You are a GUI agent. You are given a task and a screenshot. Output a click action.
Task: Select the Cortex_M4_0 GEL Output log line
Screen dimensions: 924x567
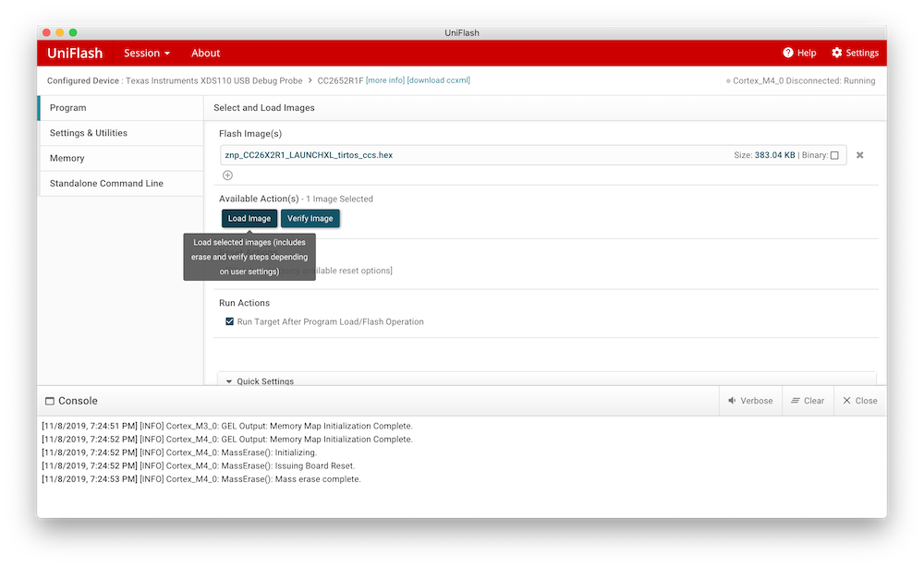pyautogui.click(x=227, y=440)
